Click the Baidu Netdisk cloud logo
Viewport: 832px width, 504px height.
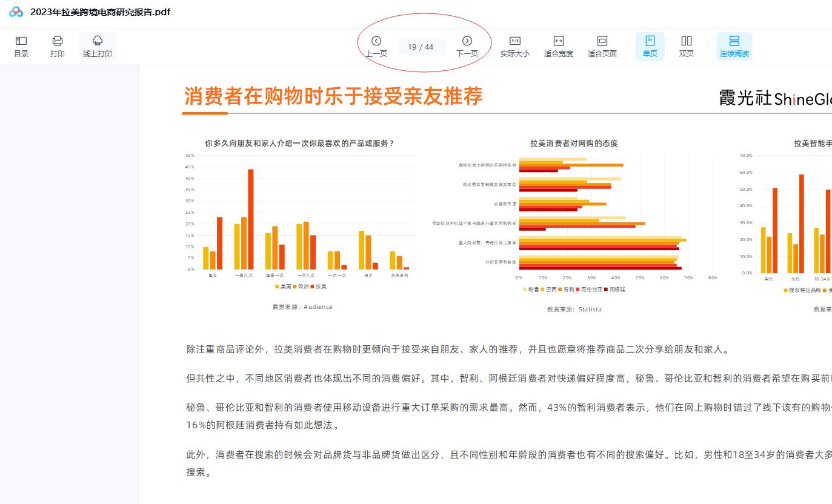pyautogui.click(x=16, y=12)
